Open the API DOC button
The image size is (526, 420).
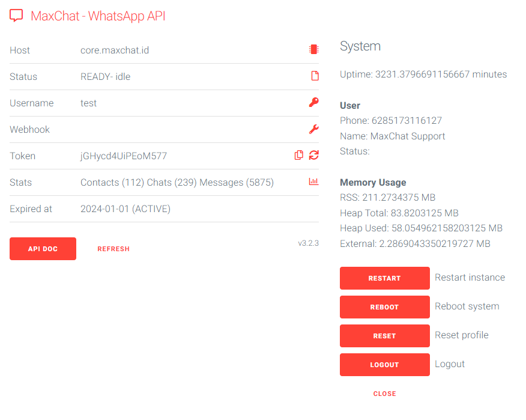click(43, 249)
